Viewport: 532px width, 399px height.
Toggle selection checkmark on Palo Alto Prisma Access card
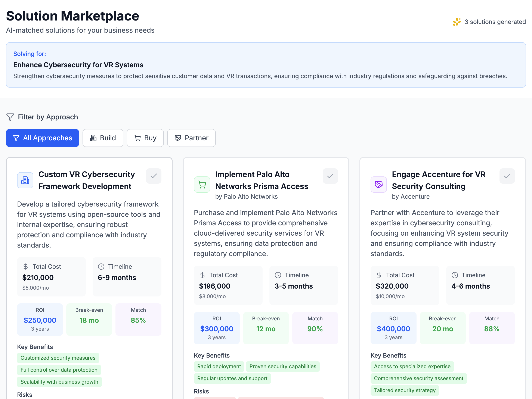[x=330, y=176]
